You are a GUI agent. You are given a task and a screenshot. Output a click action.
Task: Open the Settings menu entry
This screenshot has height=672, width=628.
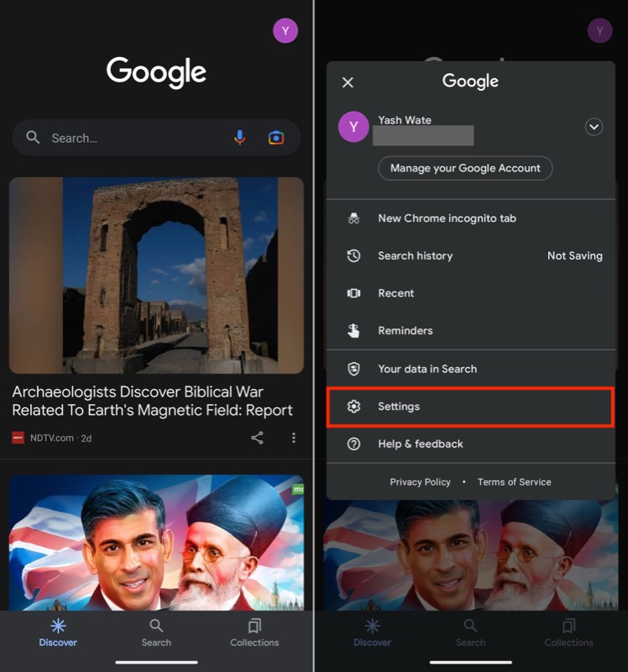471,407
